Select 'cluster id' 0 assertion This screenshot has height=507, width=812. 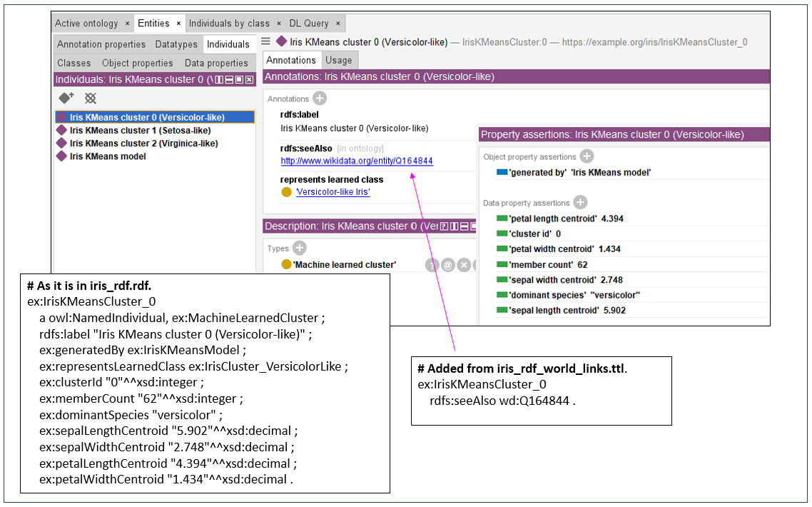[535, 234]
